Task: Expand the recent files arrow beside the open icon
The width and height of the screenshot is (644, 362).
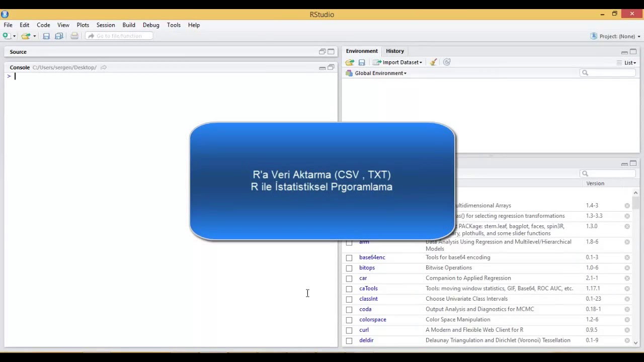Action: [34, 36]
